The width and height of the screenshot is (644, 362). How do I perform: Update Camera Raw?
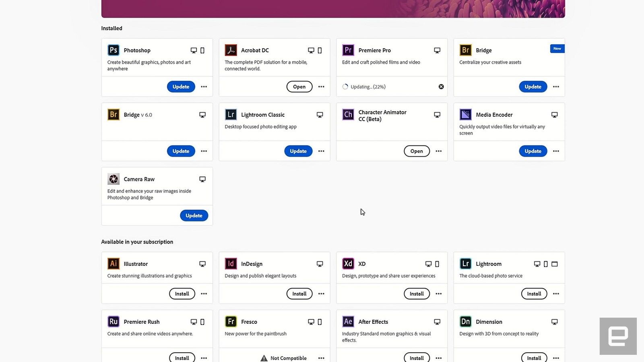click(194, 215)
